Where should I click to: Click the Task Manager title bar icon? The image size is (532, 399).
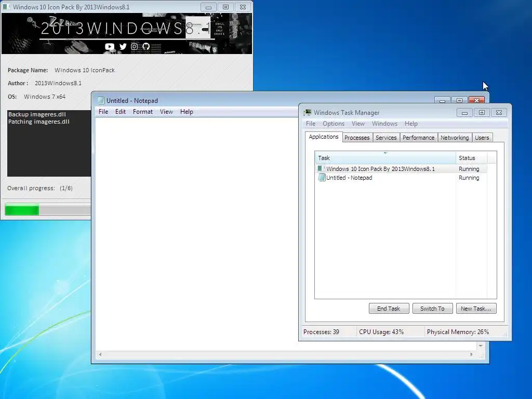click(x=308, y=112)
